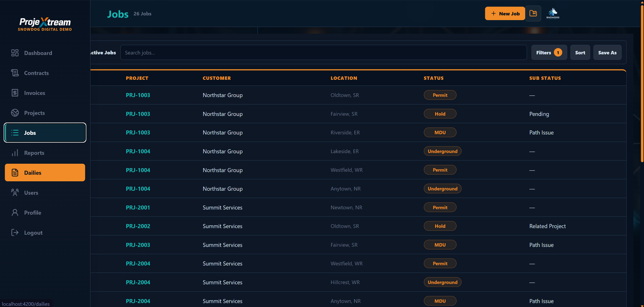Image resolution: width=644 pixels, height=307 pixels.
Task: Click the plus icon in New Job
Action: (x=493, y=14)
